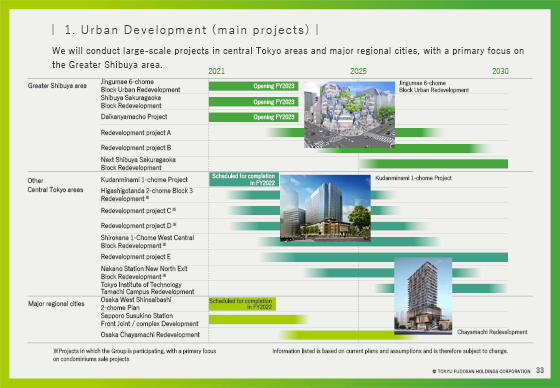Click the intro sentence about large-scale projects
The width and height of the screenshot is (560, 388).
[288, 58]
